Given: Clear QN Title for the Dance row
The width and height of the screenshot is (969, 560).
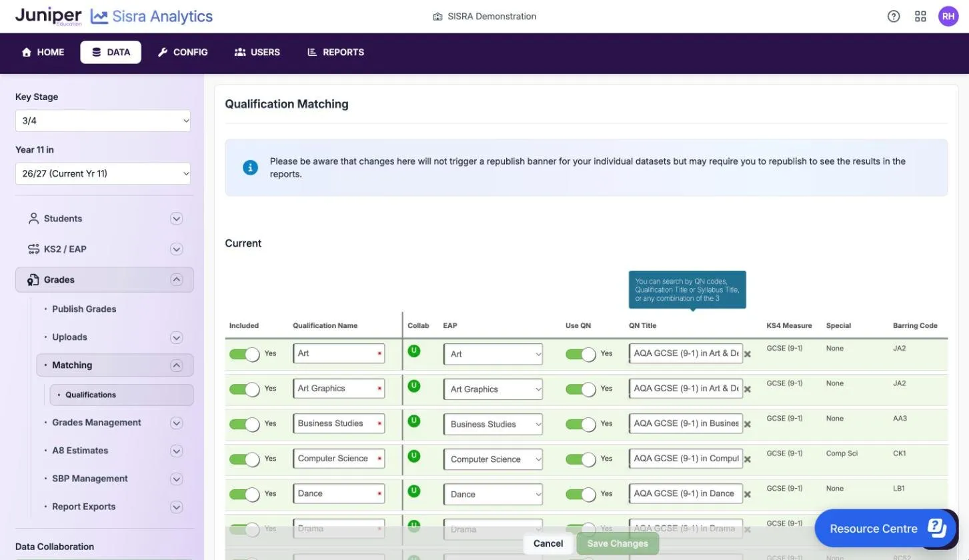Looking at the screenshot, I should point(748,494).
